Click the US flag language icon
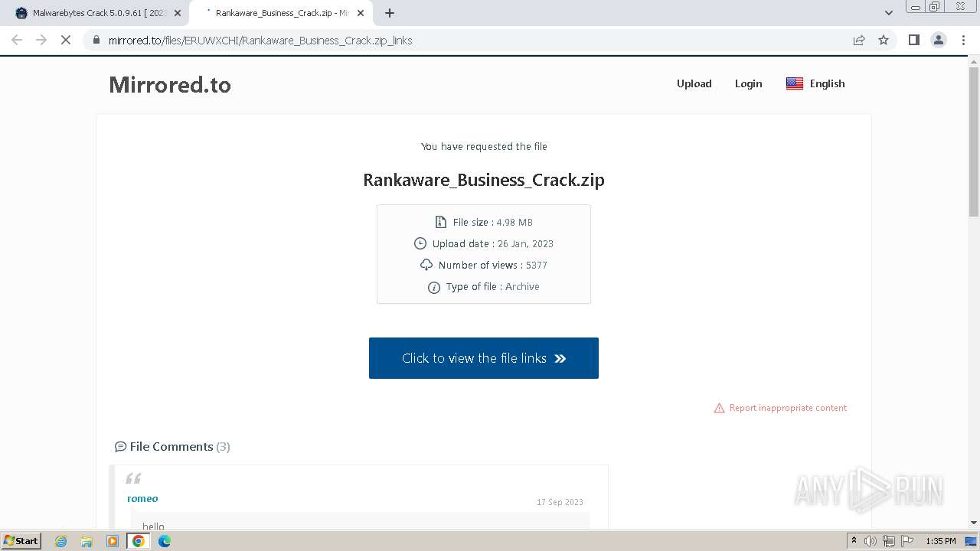Screen dimensions: 980x551 click(795, 83)
